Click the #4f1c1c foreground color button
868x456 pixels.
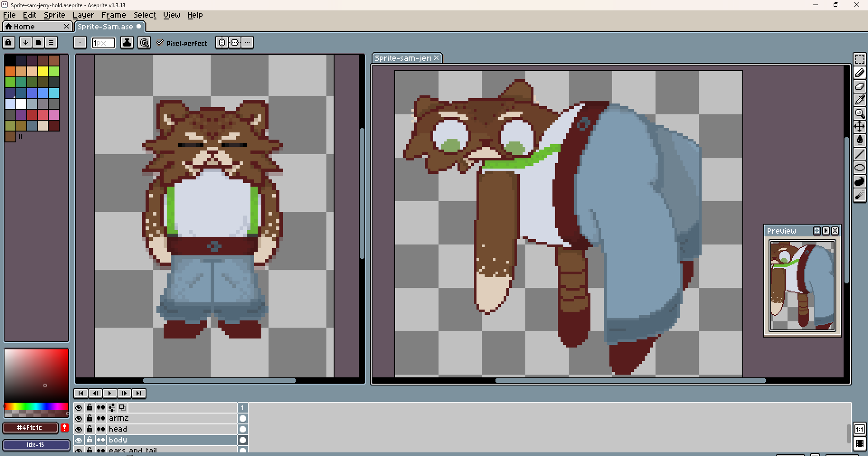[x=30, y=428]
